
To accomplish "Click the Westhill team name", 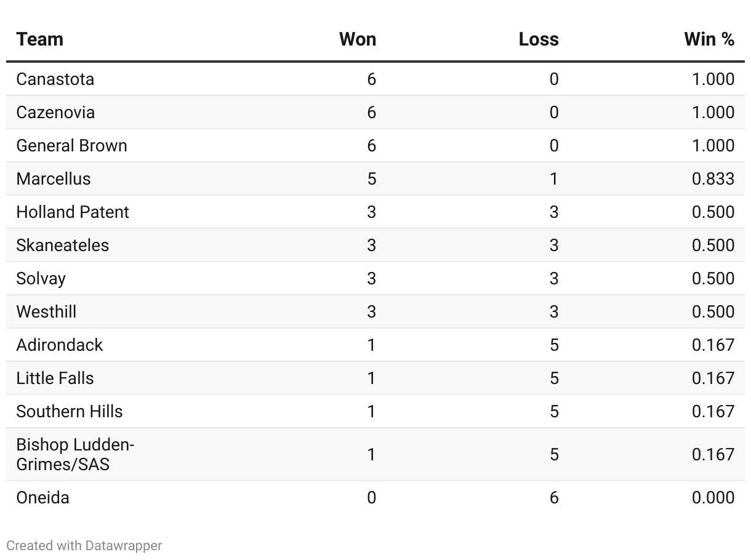I will [x=46, y=311].
